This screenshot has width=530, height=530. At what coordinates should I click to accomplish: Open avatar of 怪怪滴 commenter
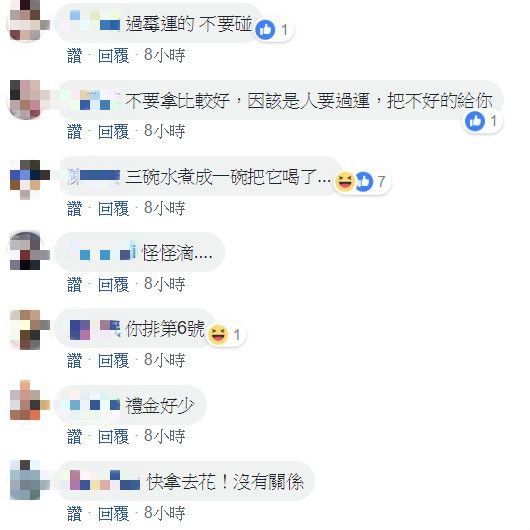pos(25,250)
